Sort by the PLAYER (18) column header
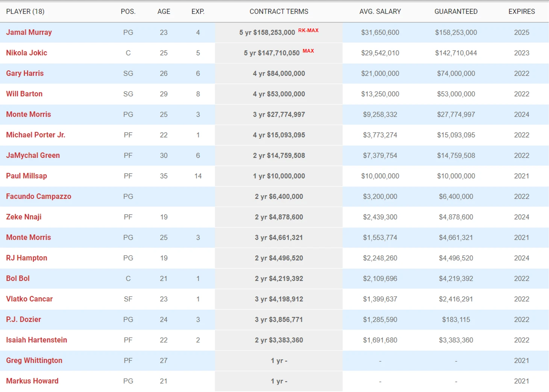This screenshot has height=392, width=549. pos(25,12)
